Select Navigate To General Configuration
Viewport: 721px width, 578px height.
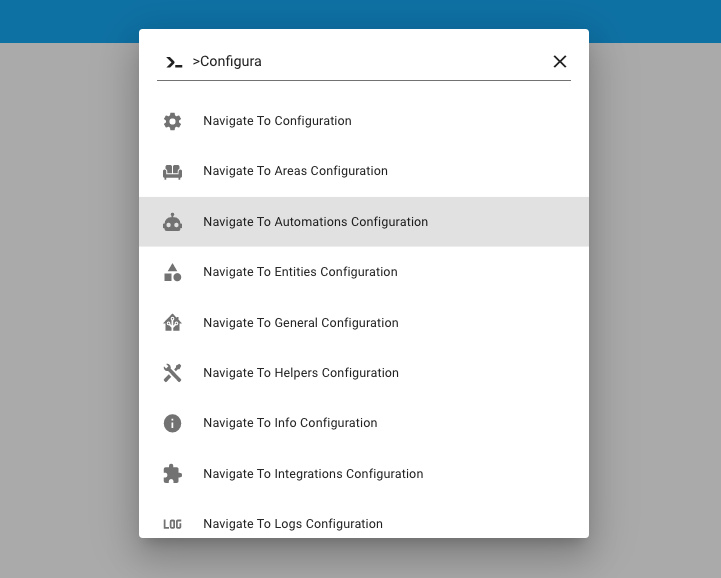[300, 323]
